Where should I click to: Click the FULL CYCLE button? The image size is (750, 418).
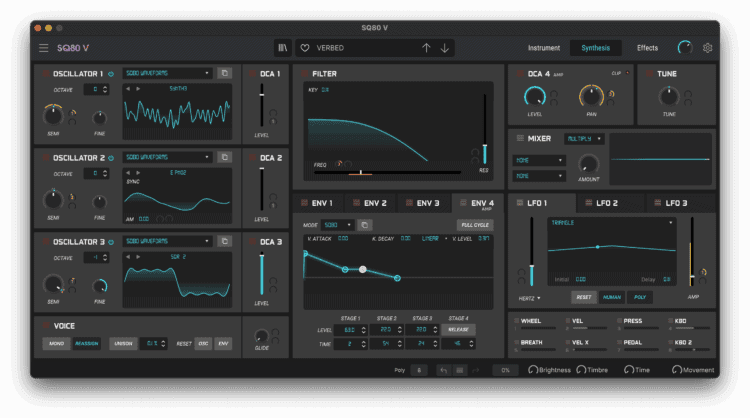(475, 225)
